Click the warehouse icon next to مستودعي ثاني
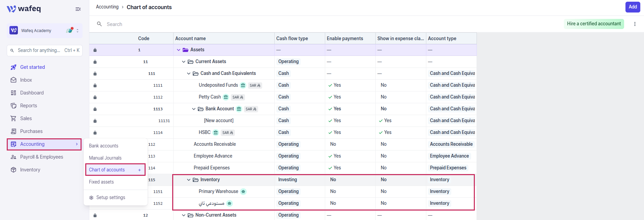This screenshot has height=220, width=644. [229, 203]
